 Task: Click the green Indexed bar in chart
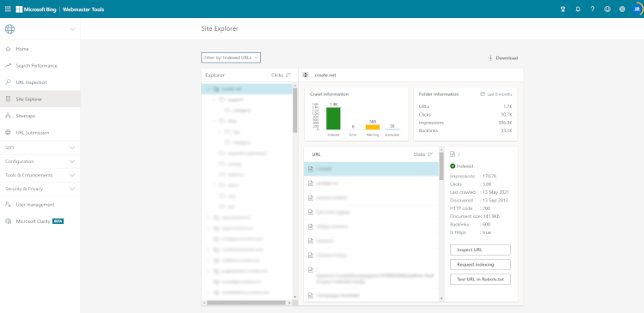click(333, 118)
